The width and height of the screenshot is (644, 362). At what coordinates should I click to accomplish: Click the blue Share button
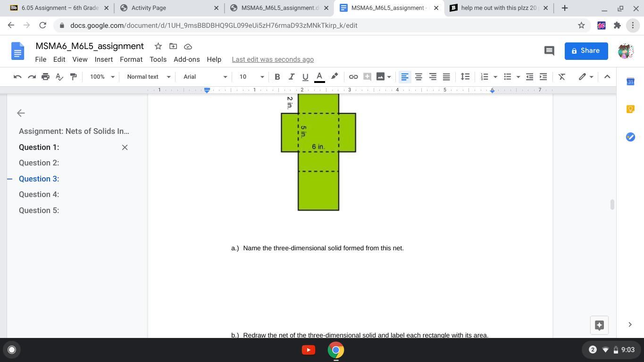(x=586, y=51)
